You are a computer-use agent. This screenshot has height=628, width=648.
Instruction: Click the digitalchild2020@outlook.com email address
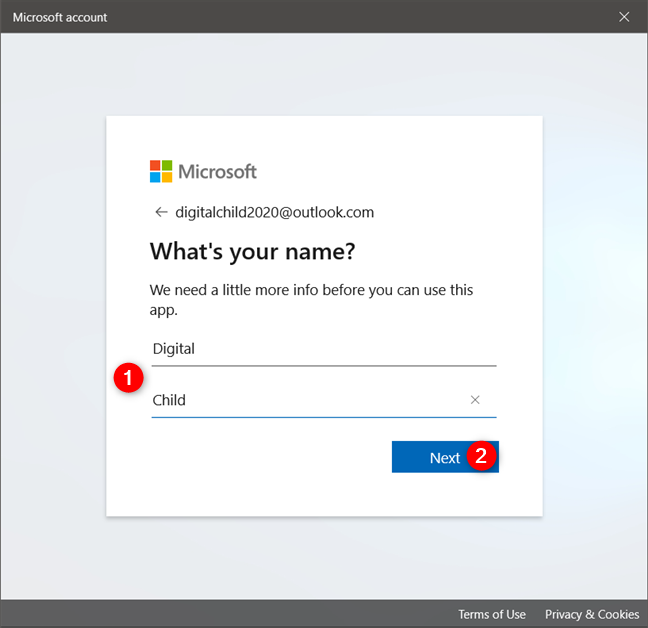tap(274, 212)
